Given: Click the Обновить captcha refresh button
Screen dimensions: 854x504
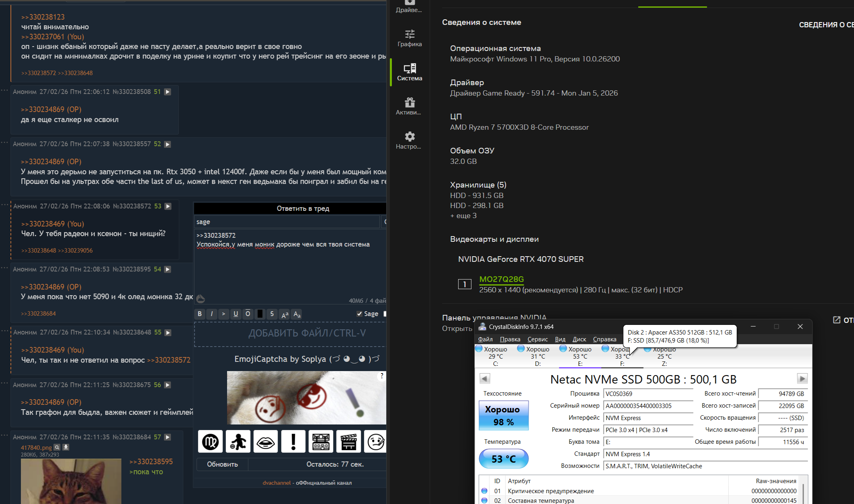Looking at the screenshot, I should pyautogui.click(x=222, y=464).
